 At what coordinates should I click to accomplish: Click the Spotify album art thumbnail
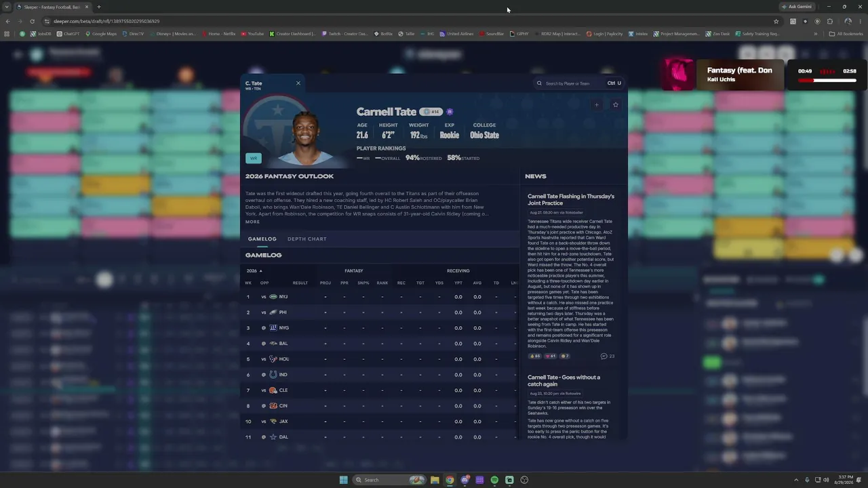679,75
